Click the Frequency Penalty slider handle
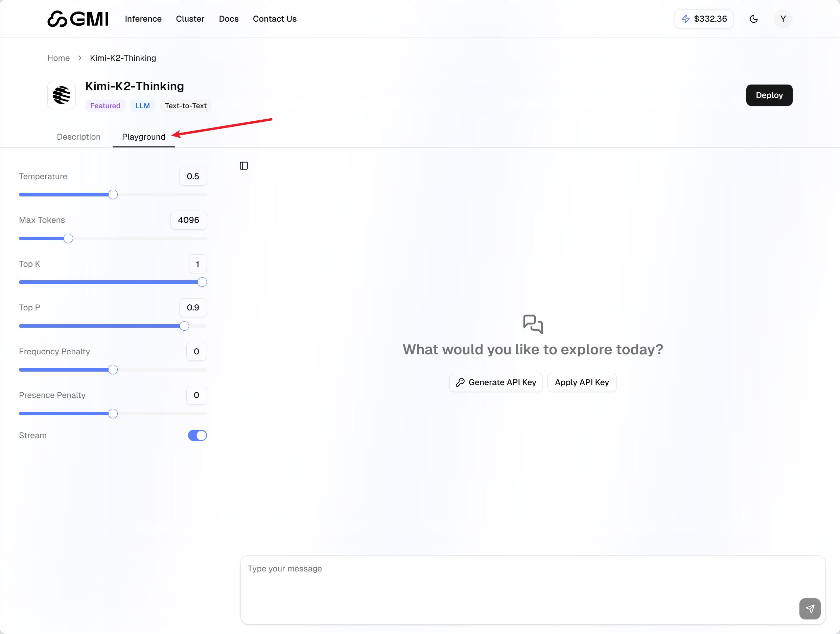840x634 pixels. coord(113,370)
